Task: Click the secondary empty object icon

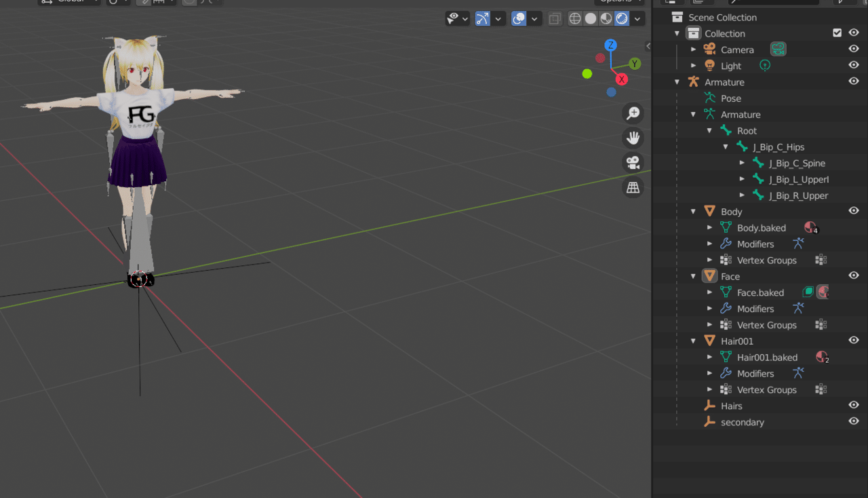Action: click(709, 421)
